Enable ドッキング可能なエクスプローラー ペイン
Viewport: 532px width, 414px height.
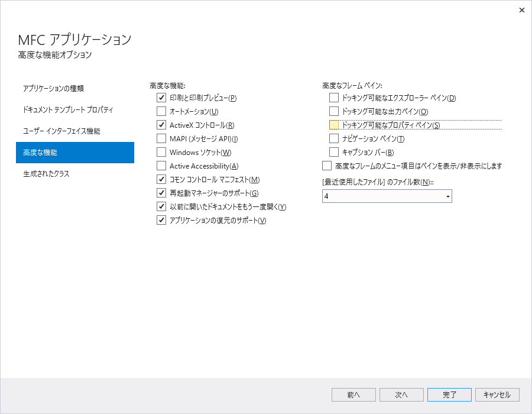pyautogui.click(x=333, y=98)
